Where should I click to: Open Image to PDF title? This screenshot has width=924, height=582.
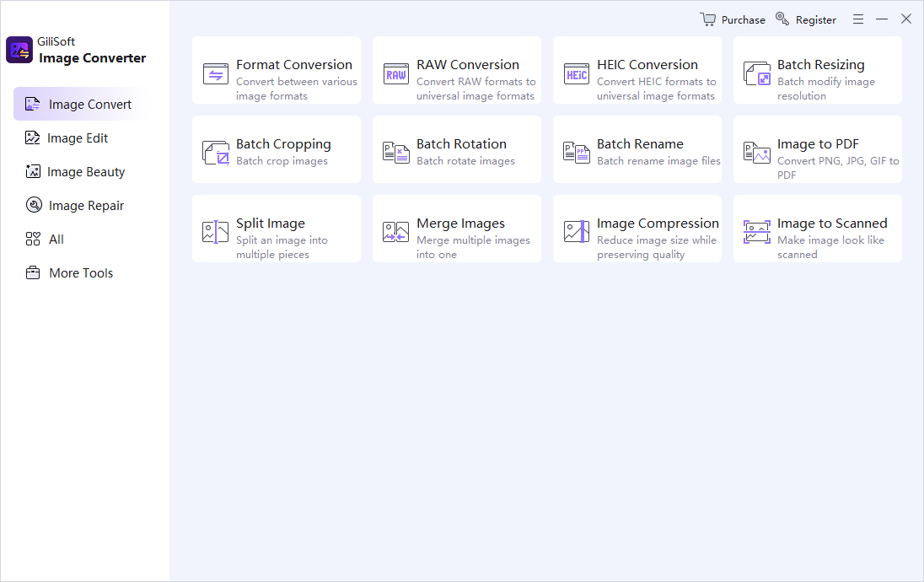pos(818,144)
